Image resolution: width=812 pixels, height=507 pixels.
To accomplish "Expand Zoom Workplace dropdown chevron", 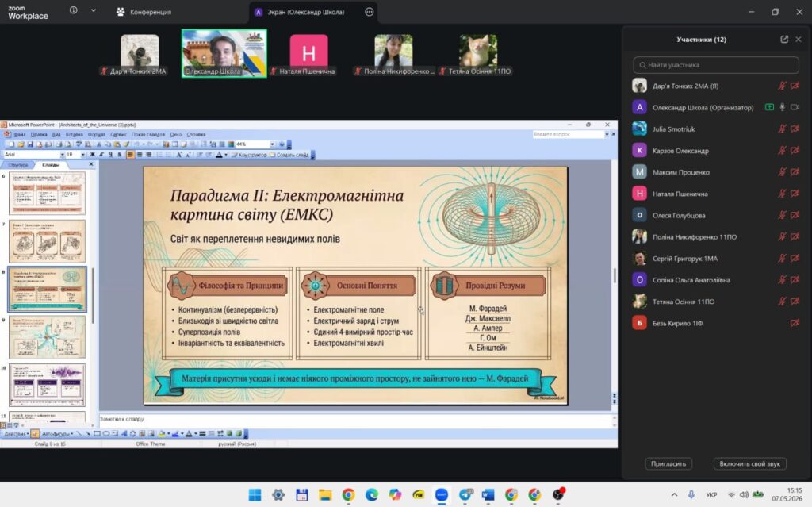I will [x=94, y=10].
